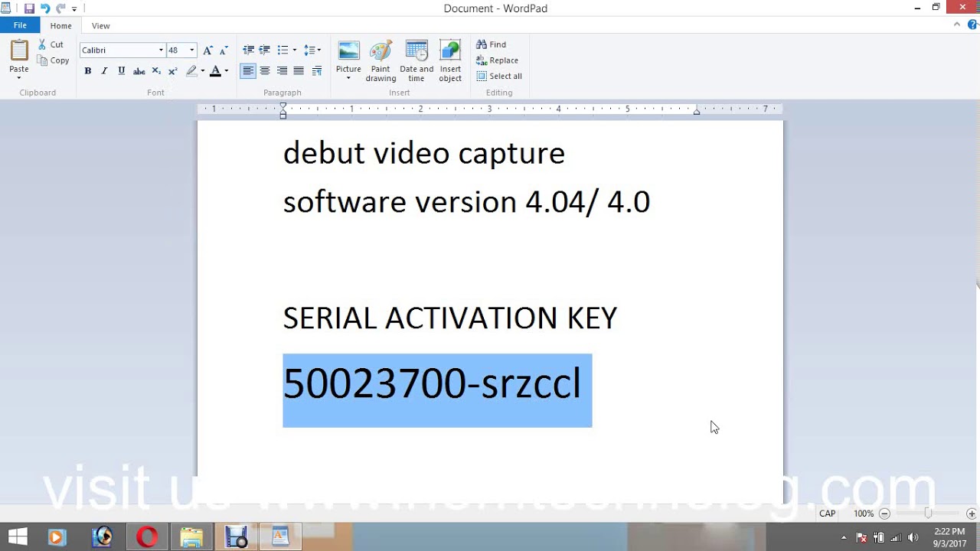This screenshot has width=980, height=551.
Task: Cut the selected text
Action: point(51,44)
